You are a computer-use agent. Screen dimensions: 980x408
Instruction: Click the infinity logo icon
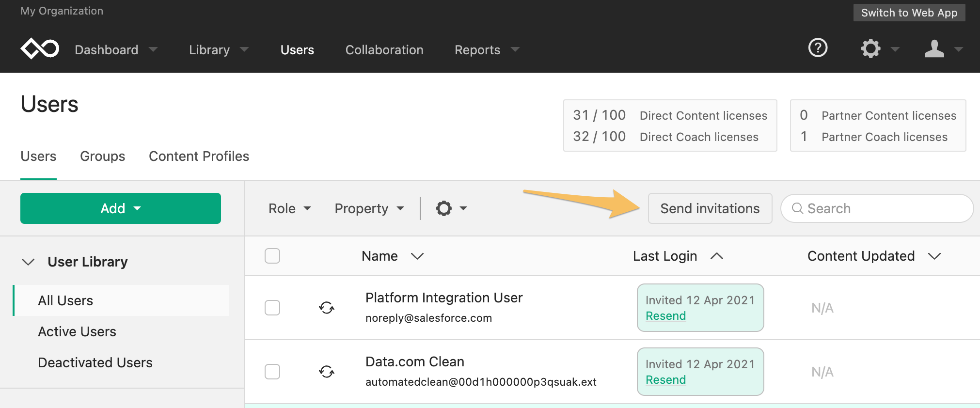(40, 48)
